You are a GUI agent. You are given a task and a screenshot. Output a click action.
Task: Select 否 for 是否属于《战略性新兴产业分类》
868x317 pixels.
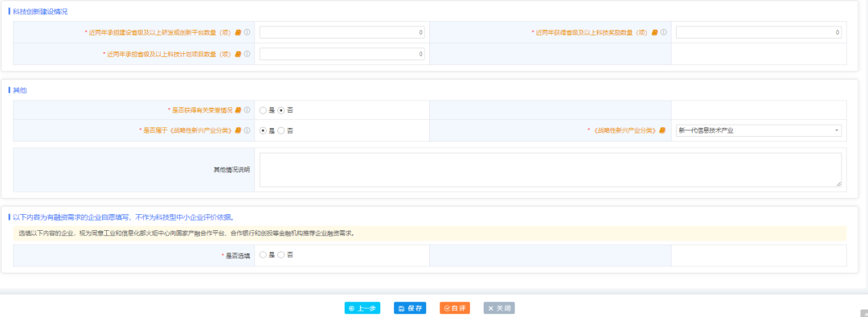[281, 130]
